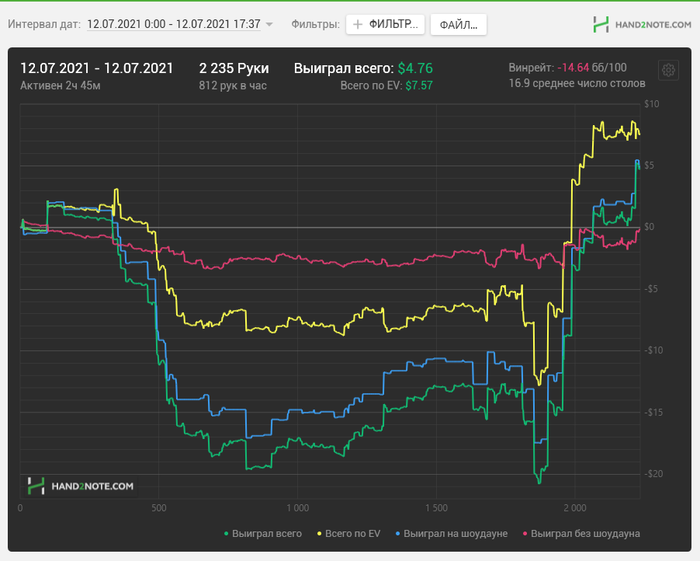Click the ФАЙЛ... button
The image size is (700, 561).
[458, 25]
